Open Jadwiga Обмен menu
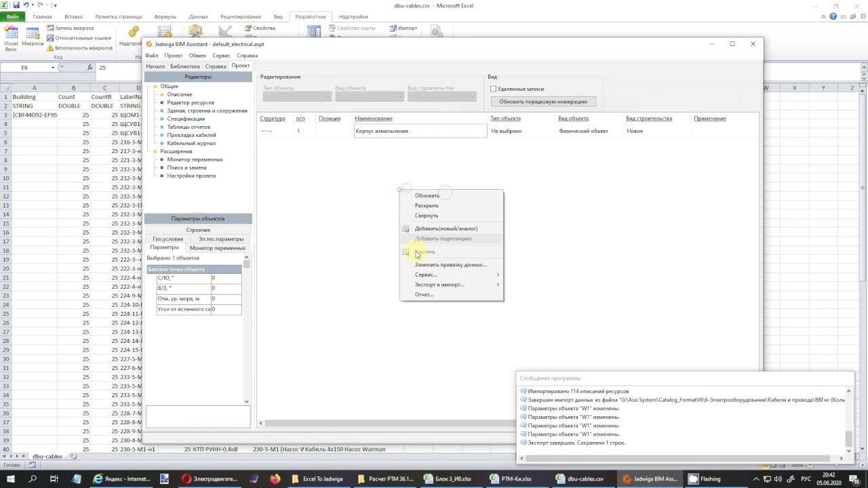Viewport: 868px width, 488px height. pyautogui.click(x=197, y=56)
